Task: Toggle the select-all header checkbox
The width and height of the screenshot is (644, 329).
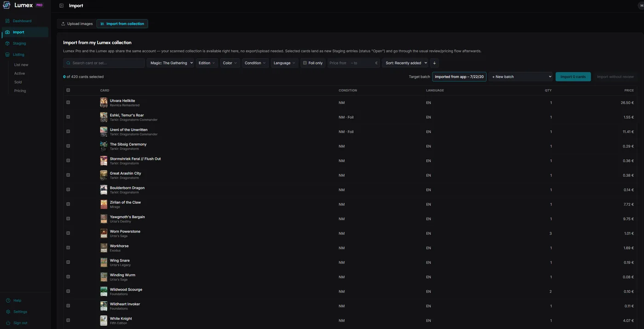Action: pyautogui.click(x=68, y=90)
